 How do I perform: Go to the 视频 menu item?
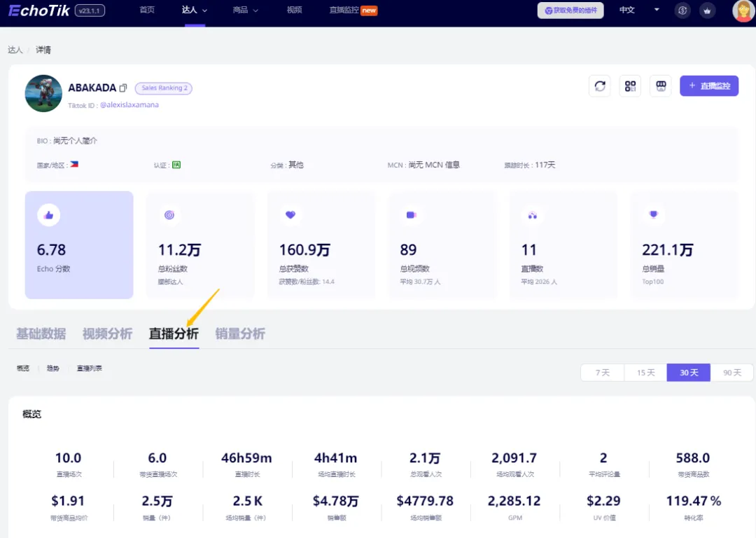294,10
